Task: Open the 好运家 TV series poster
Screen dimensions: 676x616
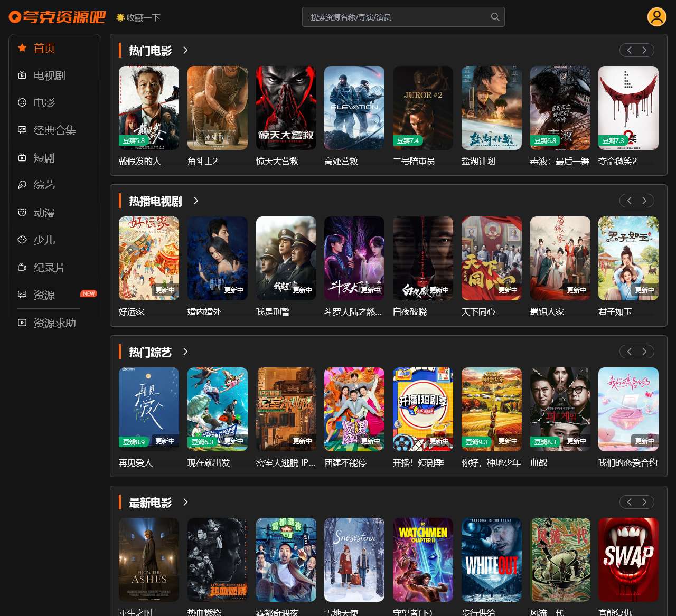Action: (x=149, y=258)
